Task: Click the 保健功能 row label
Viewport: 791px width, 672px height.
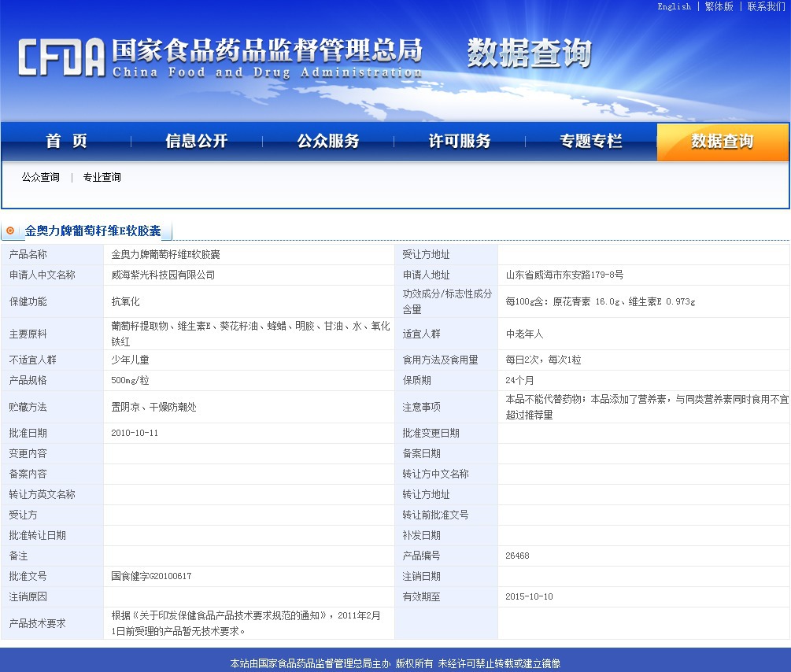Action: coord(28,301)
